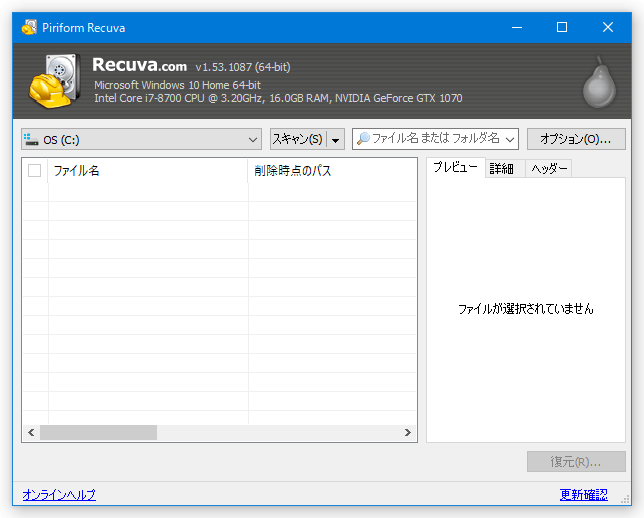The image size is (644, 518).
Task: Toggle the select-all checkbox in file list header
Action: (x=34, y=170)
